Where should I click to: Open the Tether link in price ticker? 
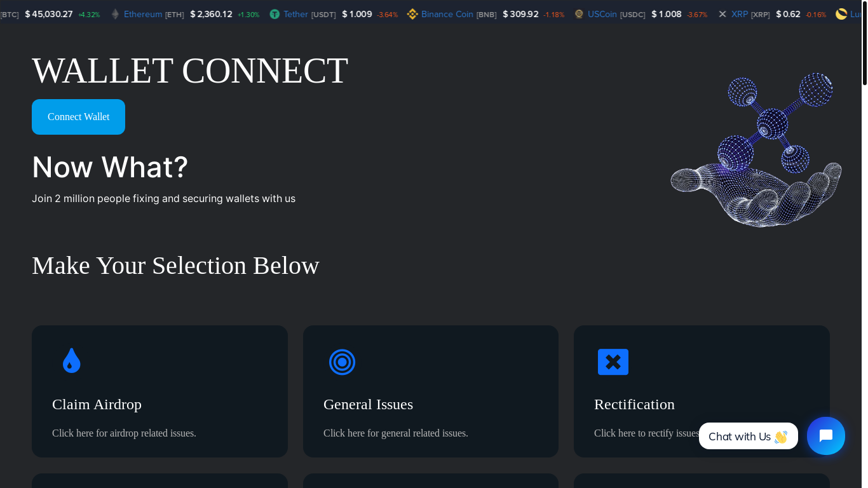(x=295, y=14)
